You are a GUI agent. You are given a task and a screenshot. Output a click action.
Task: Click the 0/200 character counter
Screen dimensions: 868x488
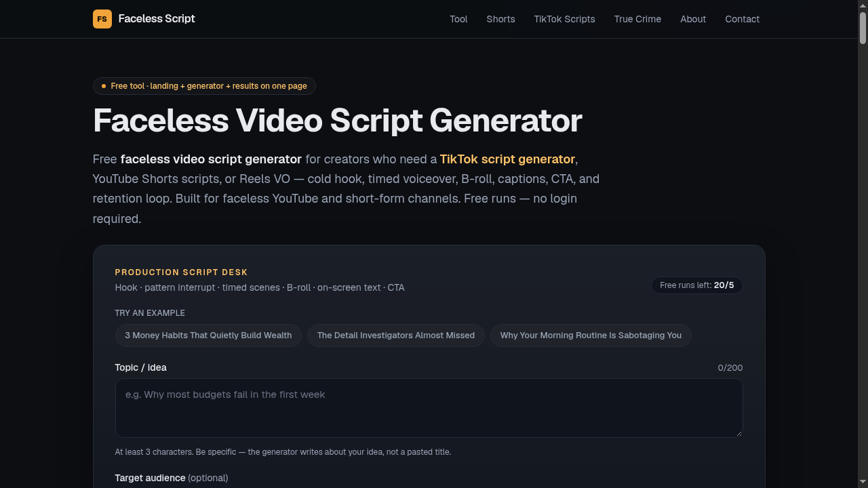pyautogui.click(x=730, y=368)
